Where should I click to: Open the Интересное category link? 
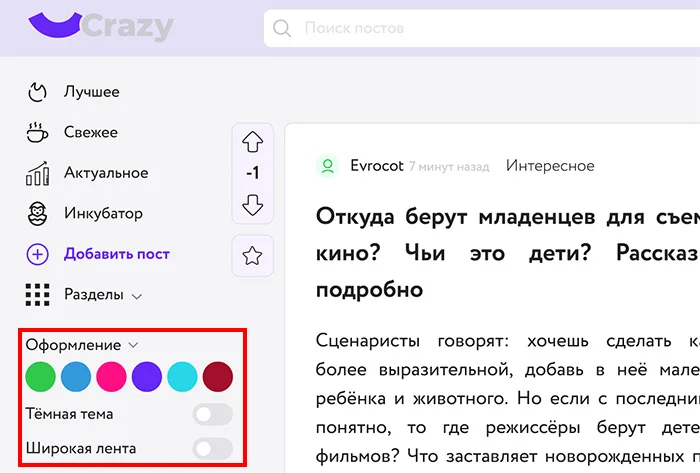coord(550,166)
